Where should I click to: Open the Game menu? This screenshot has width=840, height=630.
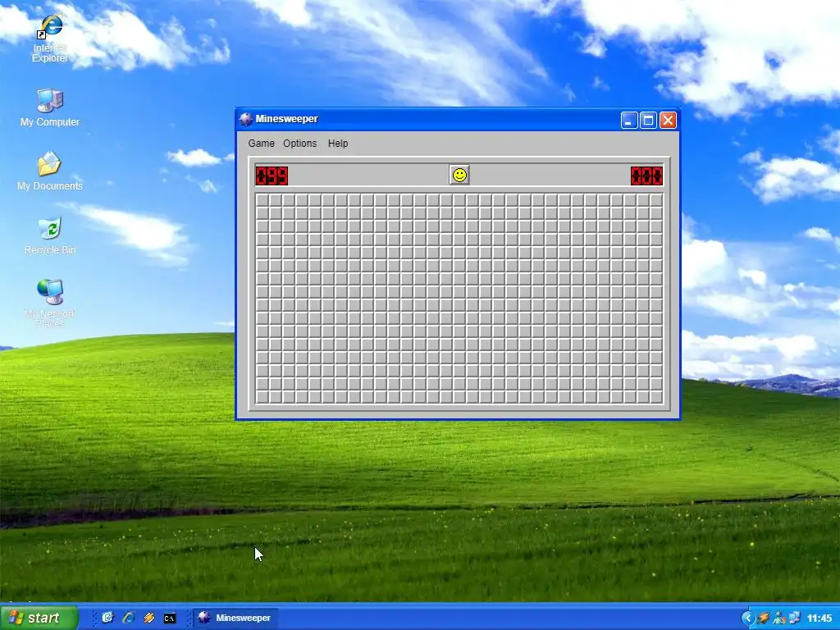(261, 144)
